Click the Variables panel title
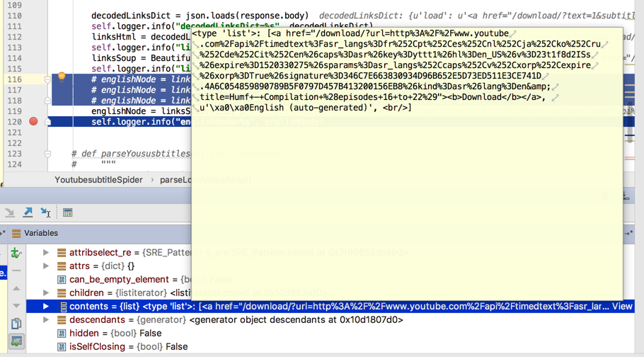The height and width of the screenshot is (357, 644). coord(41,233)
